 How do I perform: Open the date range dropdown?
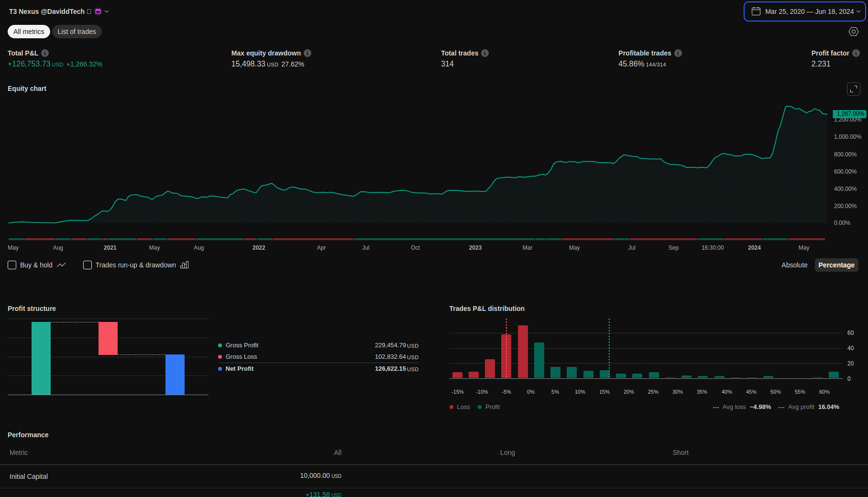coord(805,11)
